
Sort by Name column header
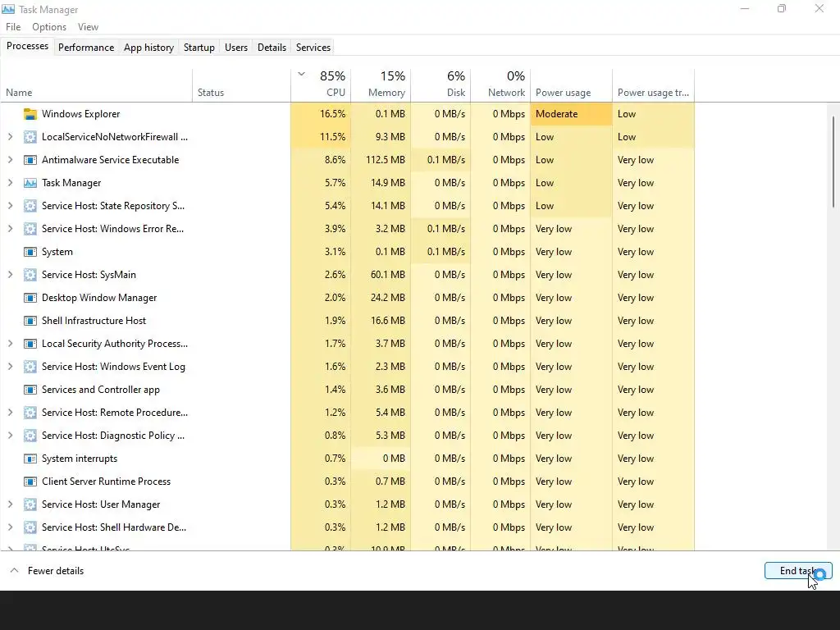click(x=96, y=85)
